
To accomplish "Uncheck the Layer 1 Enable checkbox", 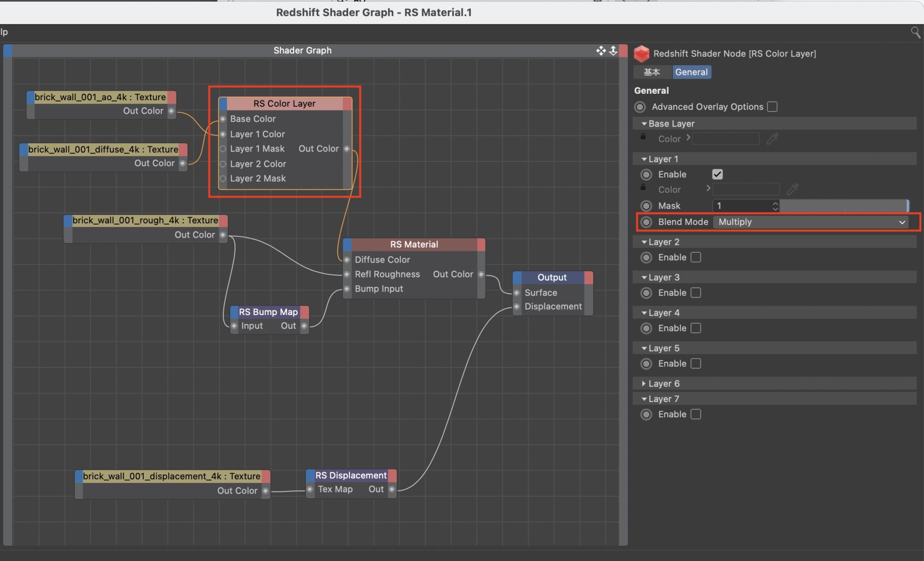I will [717, 174].
